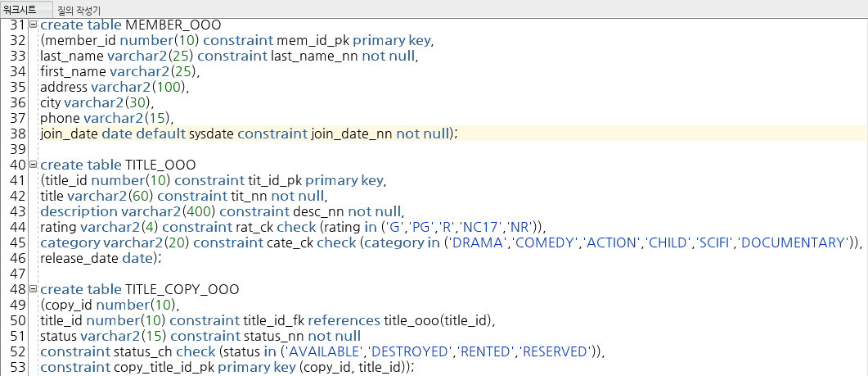Image resolution: width=868 pixels, height=376 pixels.
Task: Open the 질의 작성기 tab
Action: [x=79, y=10]
